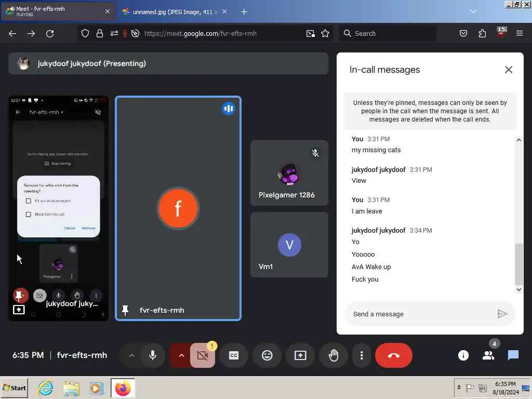
Task: Click the 'AvA Wake up' chat message
Action: (371, 267)
